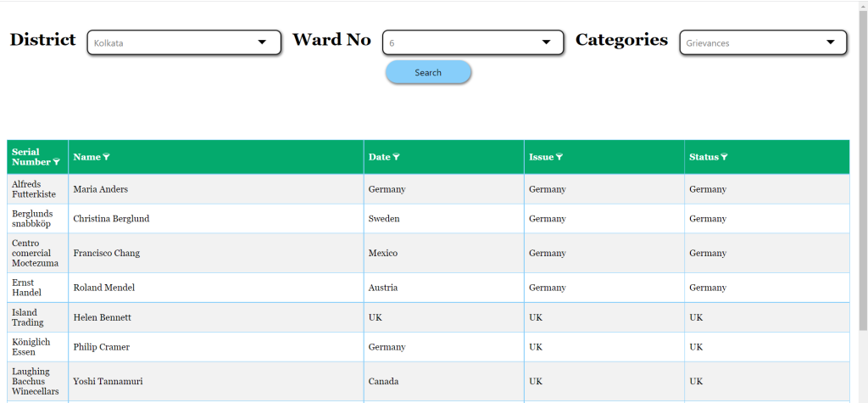Viewport: 868px width, 403px height.
Task: Click the blue Search button
Action: [x=428, y=73]
